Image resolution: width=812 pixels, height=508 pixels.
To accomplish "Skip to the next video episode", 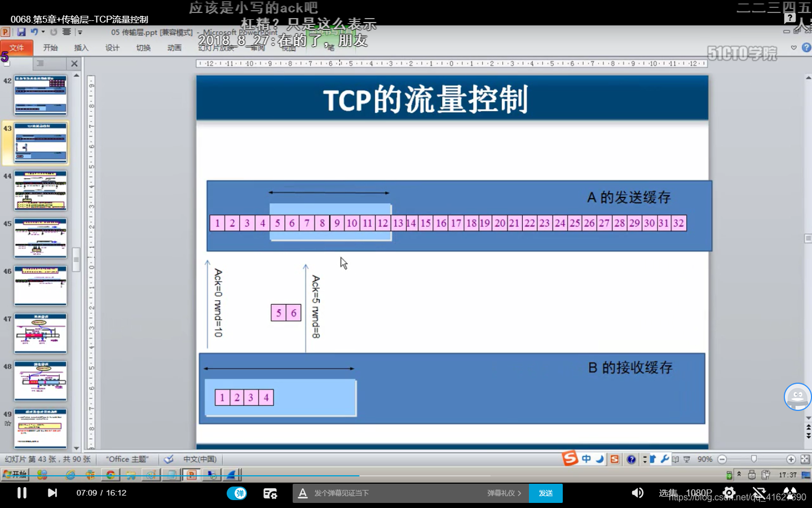I will point(52,493).
